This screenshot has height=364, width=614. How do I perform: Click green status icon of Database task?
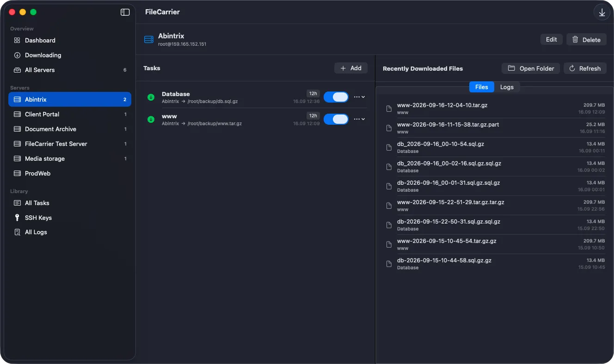pyautogui.click(x=151, y=97)
